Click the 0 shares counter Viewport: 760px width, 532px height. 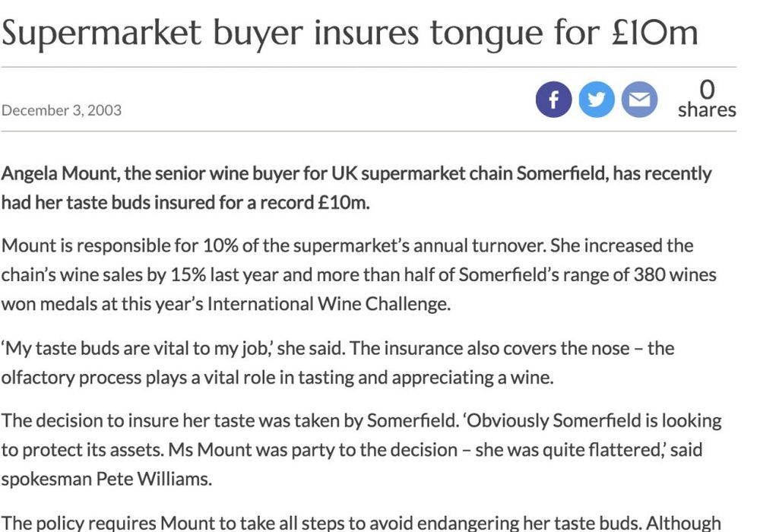click(707, 100)
